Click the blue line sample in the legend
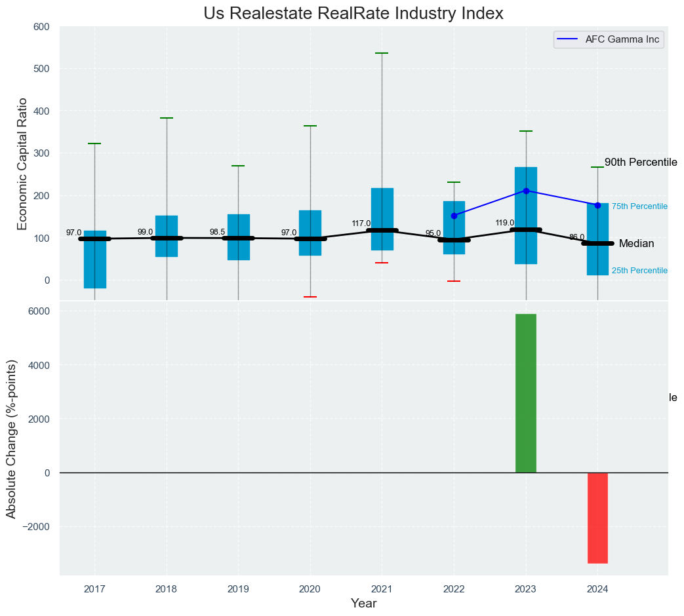Screen dimensions: 684x616 [567, 39]
